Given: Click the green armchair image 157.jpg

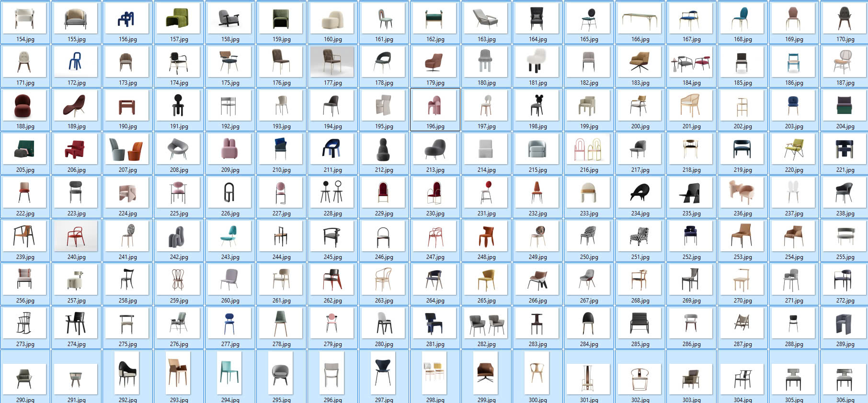Looking at the screenshot, I should (x=179, y=18).
